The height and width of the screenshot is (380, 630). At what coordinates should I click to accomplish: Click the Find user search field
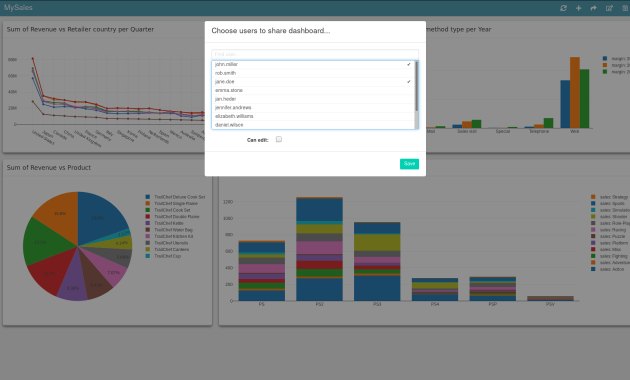315,54
